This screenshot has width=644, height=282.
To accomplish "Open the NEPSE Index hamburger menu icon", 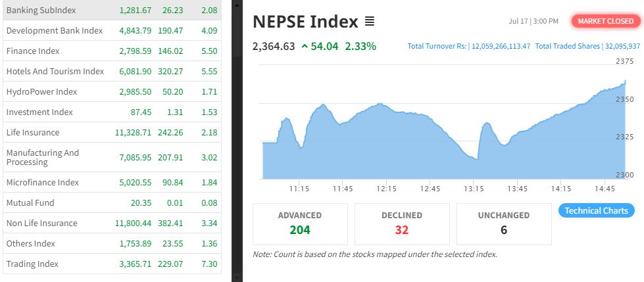I will [x=369, y=22].
